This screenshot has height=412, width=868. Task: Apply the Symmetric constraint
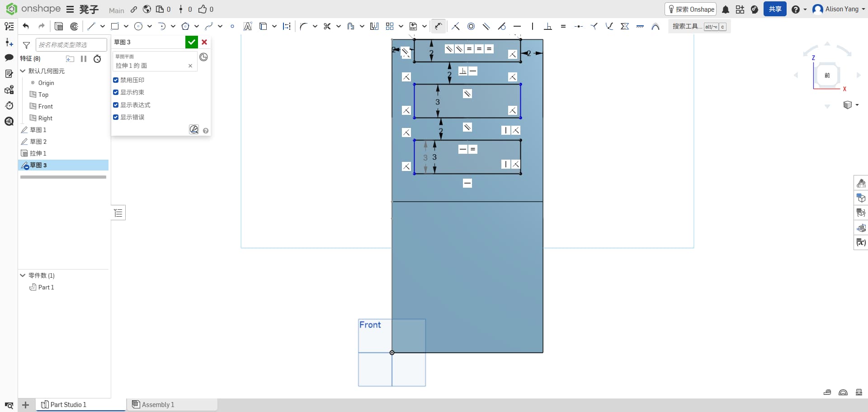[x=625, y=26]
